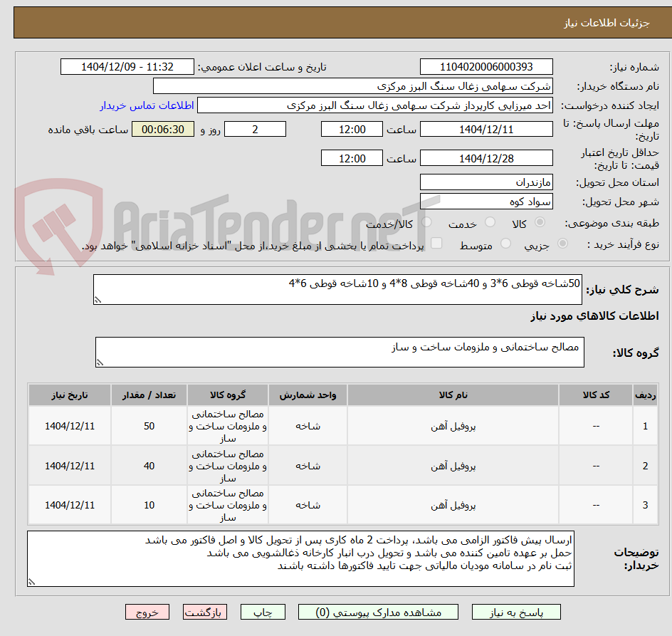The width and height of the screenshot is (672, 636).
Task: Click the کد کالا column header
Action: point(596,395)
